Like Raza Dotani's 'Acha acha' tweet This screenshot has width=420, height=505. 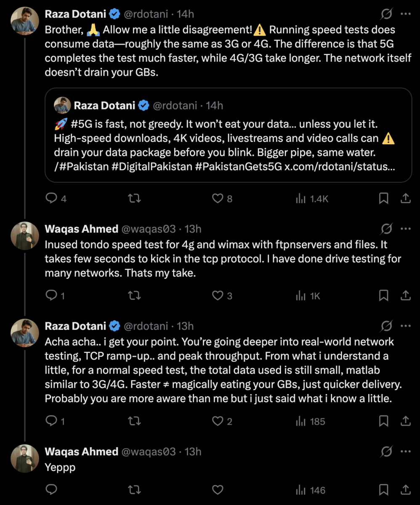point(218,421)
